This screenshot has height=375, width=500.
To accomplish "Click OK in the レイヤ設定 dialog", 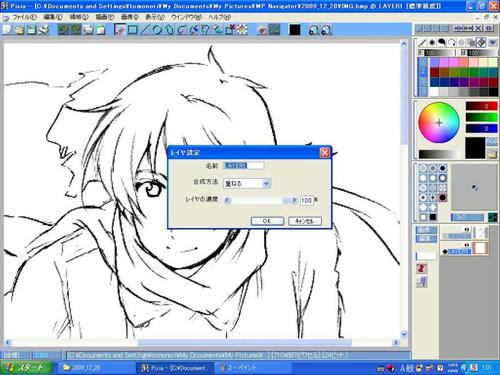I will [x=267, y=221].
